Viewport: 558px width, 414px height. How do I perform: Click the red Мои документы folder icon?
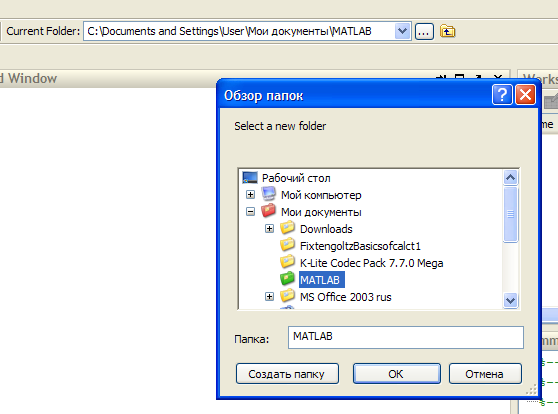tap(268, 211)
